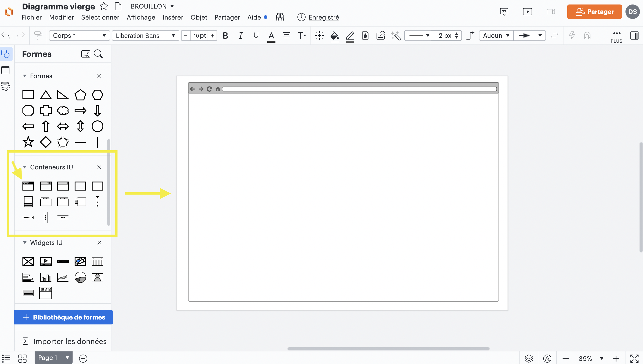Click the shape options crosshair icon
643x364 pixels.
[x=319, y=36]
